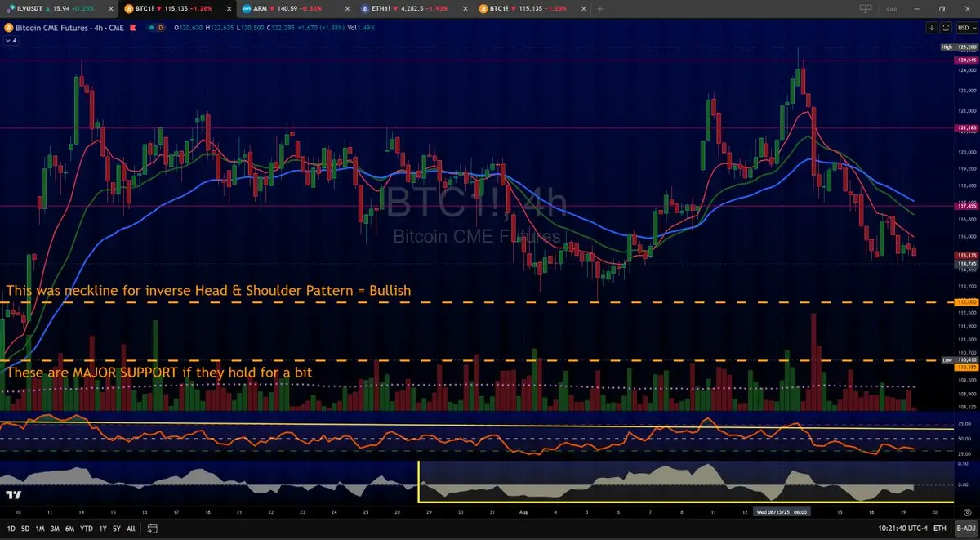Set range to 1M
Screen dimensions: 980x540
(40, 529)
